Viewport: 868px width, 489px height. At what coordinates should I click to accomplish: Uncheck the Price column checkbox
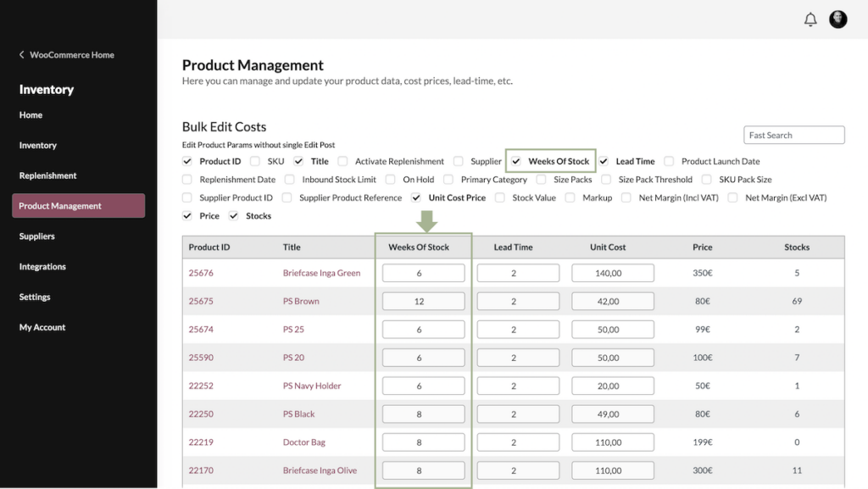pyautogui.click(x=187, y=216)
